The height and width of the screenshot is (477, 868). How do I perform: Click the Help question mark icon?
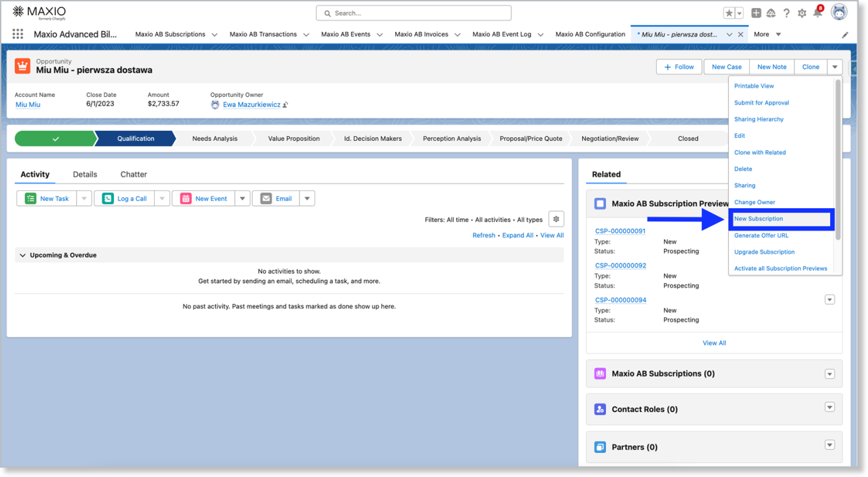pyautogui.click(x=787, y=13)
